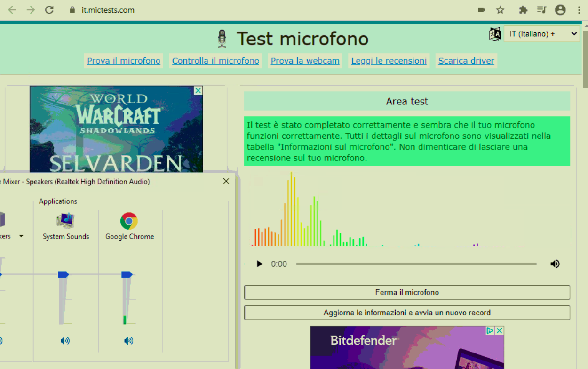Click the Google Chrome icon in Volume Mixer

tap(129, 221)
